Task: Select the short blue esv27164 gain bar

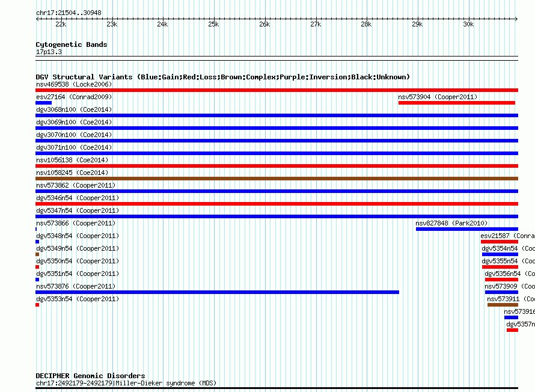Action: 44,103
